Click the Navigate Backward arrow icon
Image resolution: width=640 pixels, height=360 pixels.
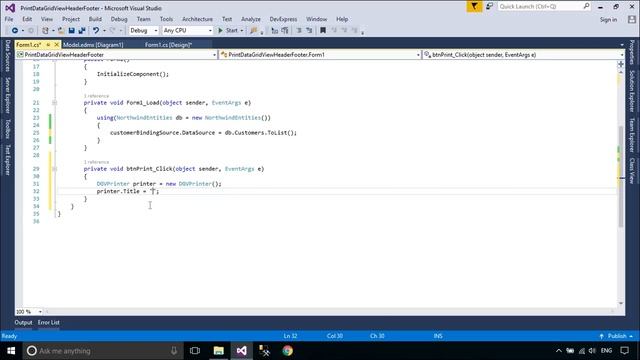point(15,31)
